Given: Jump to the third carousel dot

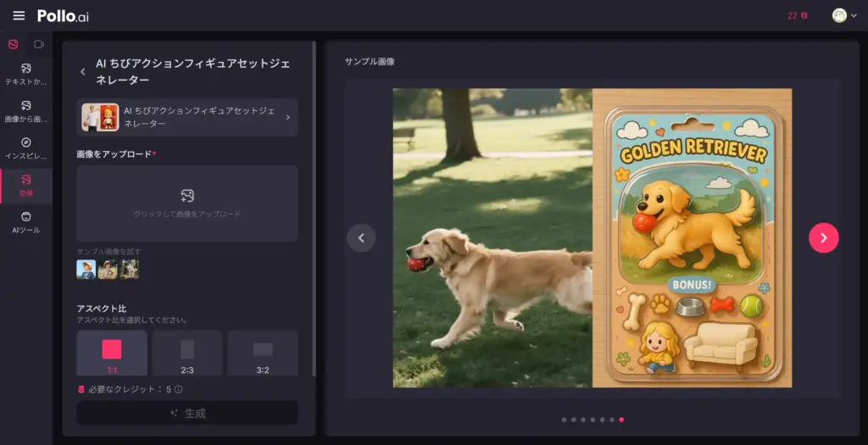Looking at the screenshot, I should (583, 420).
